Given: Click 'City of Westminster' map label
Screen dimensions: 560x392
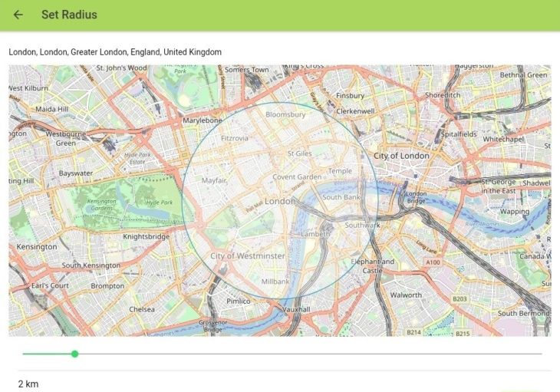Looking at the screenshot, I should [x=247, y=255].
